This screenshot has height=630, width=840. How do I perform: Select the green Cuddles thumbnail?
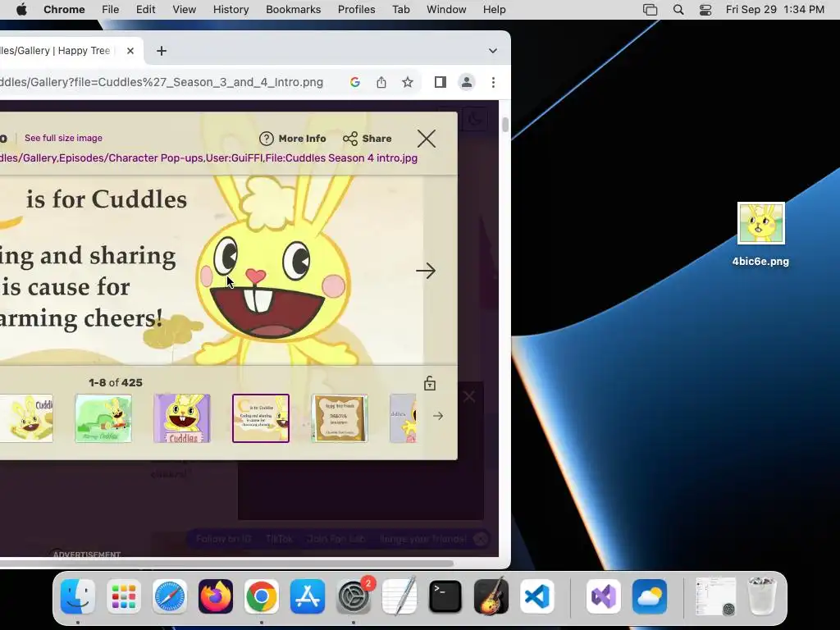tap(103, 418)
